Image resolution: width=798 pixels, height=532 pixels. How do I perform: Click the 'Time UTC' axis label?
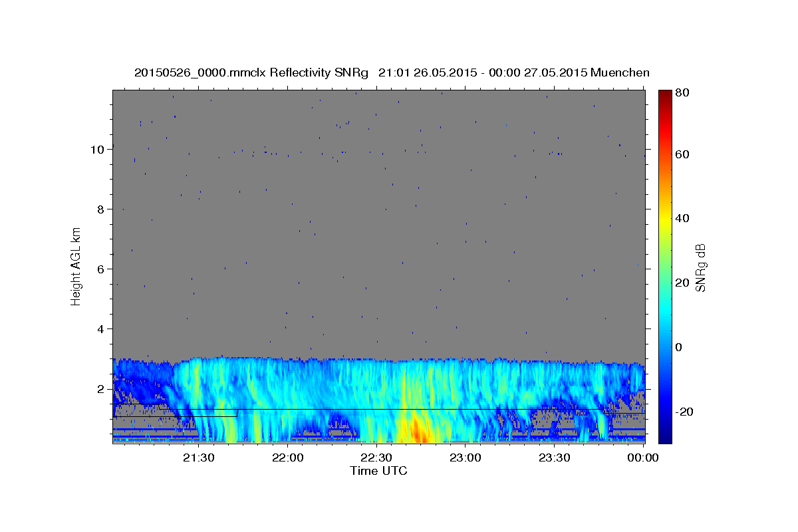[x=378, y=471]
